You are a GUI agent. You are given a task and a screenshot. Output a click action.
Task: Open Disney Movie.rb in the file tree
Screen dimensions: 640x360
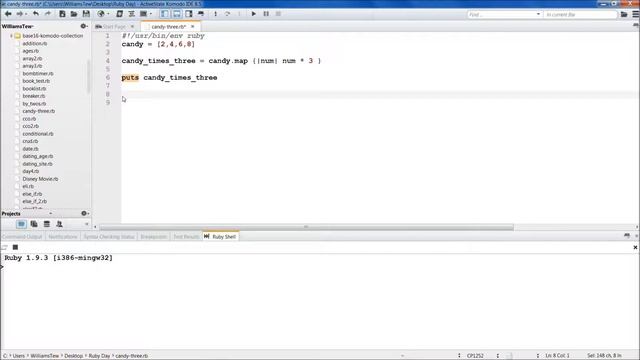(40, 179)
